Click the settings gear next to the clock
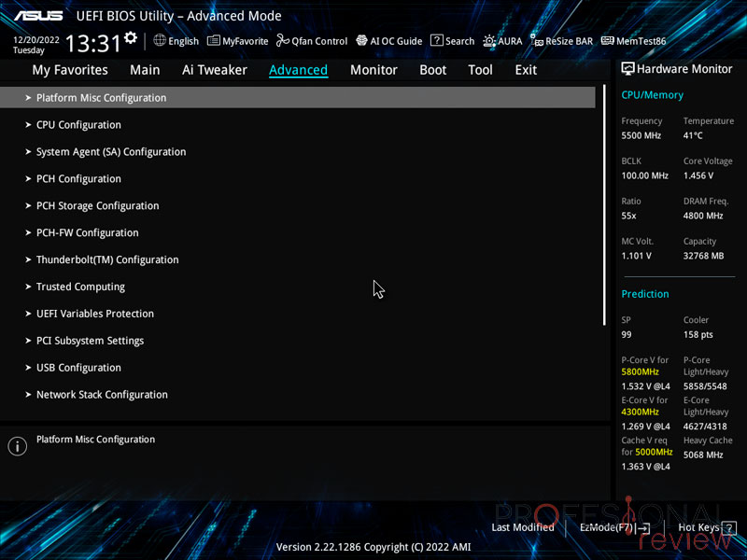The height and width of the screenshot is (560, 747). click(130, 38)
